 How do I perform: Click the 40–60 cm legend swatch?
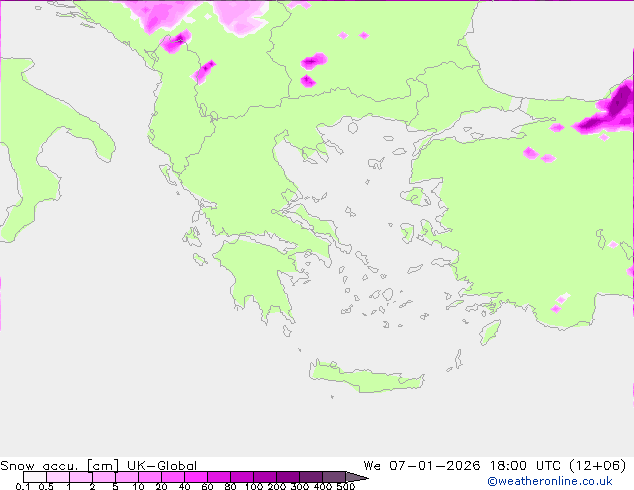tap(196, 477)
